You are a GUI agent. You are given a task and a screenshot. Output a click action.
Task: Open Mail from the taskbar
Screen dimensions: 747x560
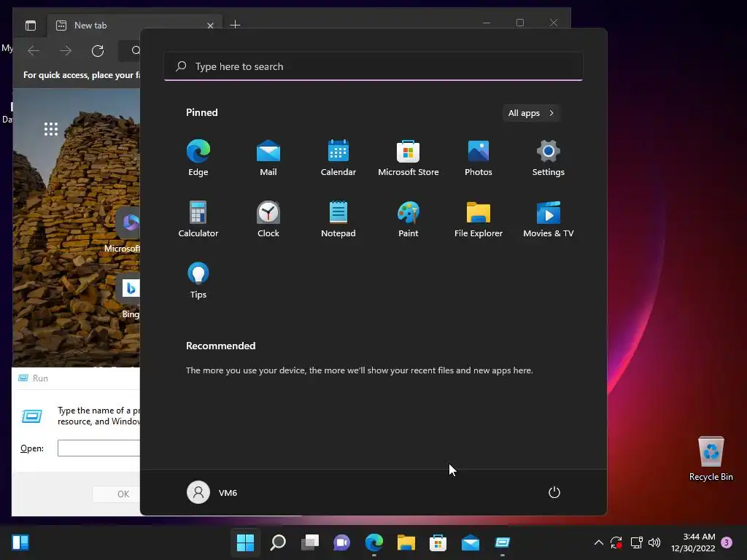click(x=471, y=542)
